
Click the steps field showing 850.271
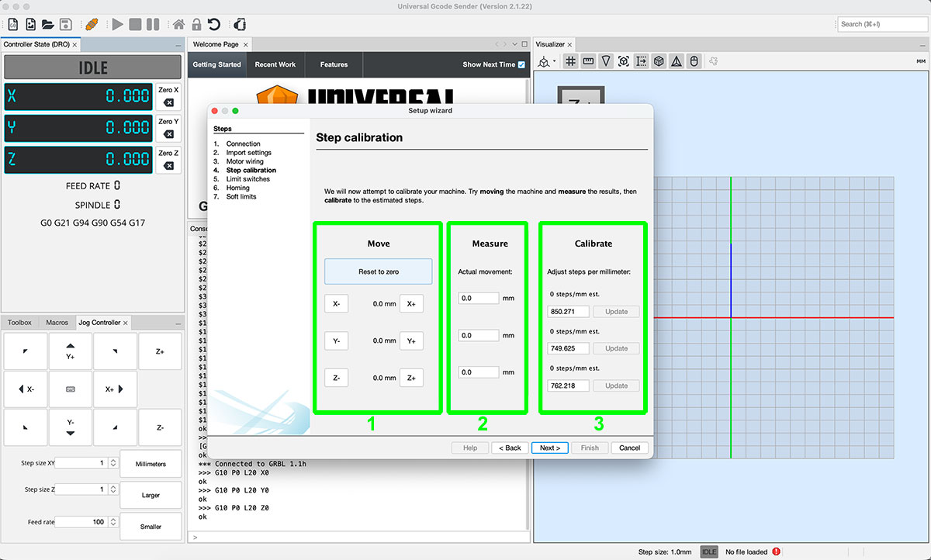coord(568,311)
